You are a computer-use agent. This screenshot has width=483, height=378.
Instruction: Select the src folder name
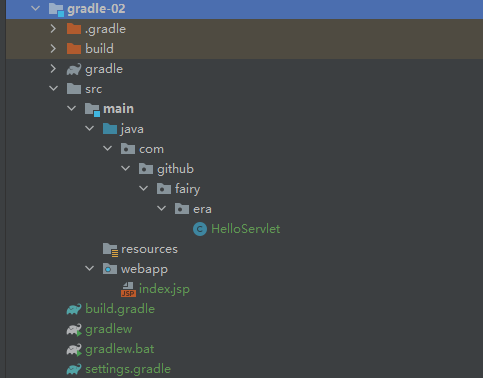[94, 89]
